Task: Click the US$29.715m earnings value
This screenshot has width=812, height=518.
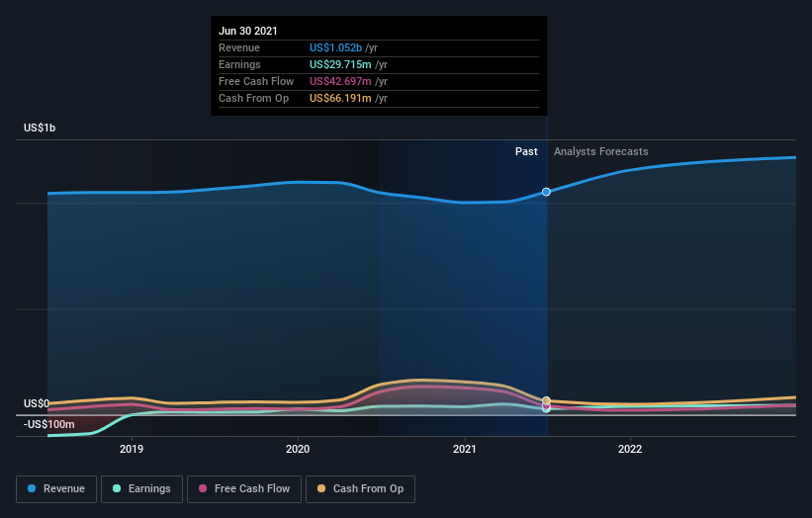Action: pyautogui.click(x=340, y=64)
